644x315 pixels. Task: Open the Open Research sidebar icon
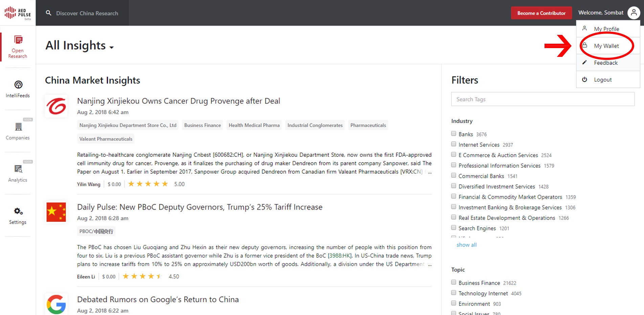[x=18, y=40]
